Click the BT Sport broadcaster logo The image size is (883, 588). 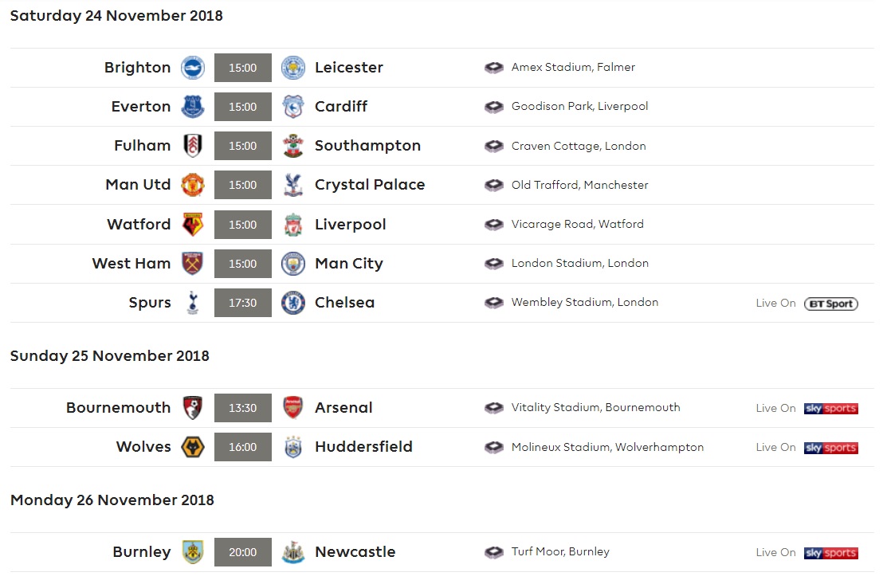[830, 303]
